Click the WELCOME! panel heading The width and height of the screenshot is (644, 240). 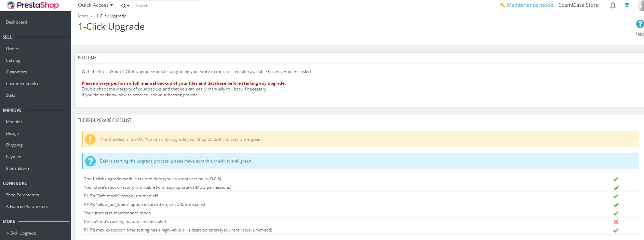[x=88, y=58]
